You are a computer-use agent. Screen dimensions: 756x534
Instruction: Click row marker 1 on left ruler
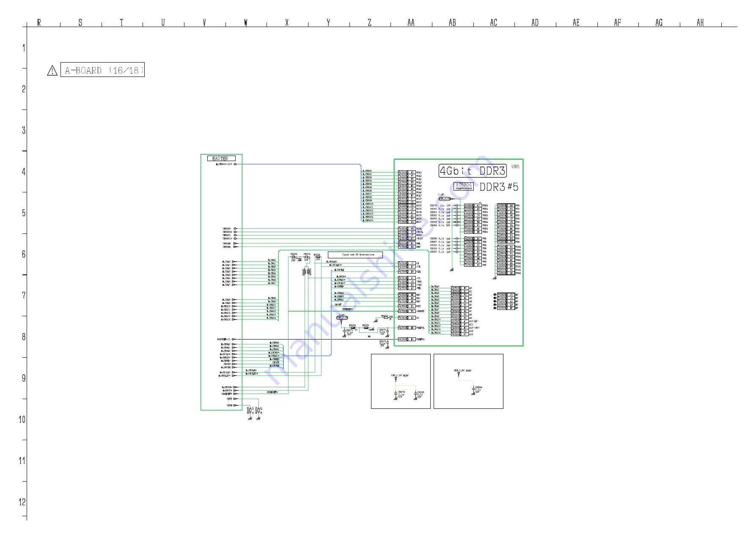(x=24, y=48)
